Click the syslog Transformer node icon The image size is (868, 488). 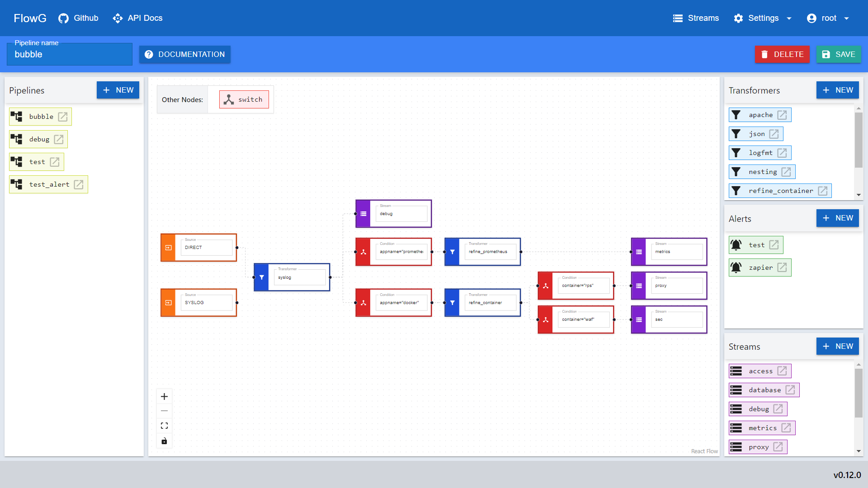tap(261, 277)
